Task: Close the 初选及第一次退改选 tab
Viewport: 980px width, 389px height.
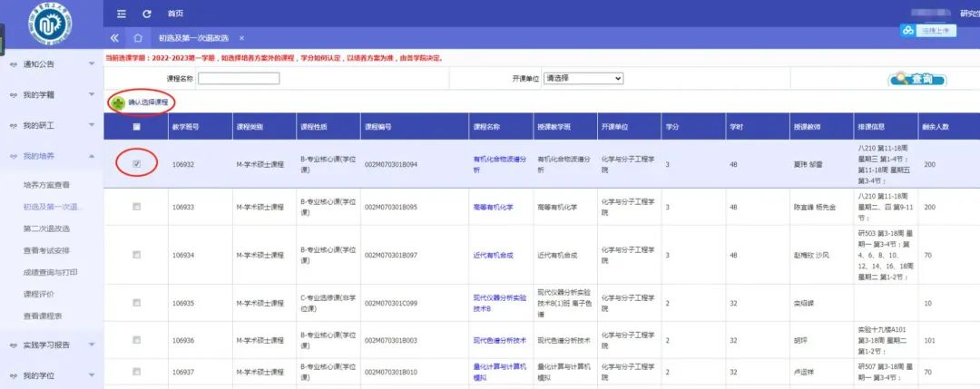Action: tap(242, 38)
